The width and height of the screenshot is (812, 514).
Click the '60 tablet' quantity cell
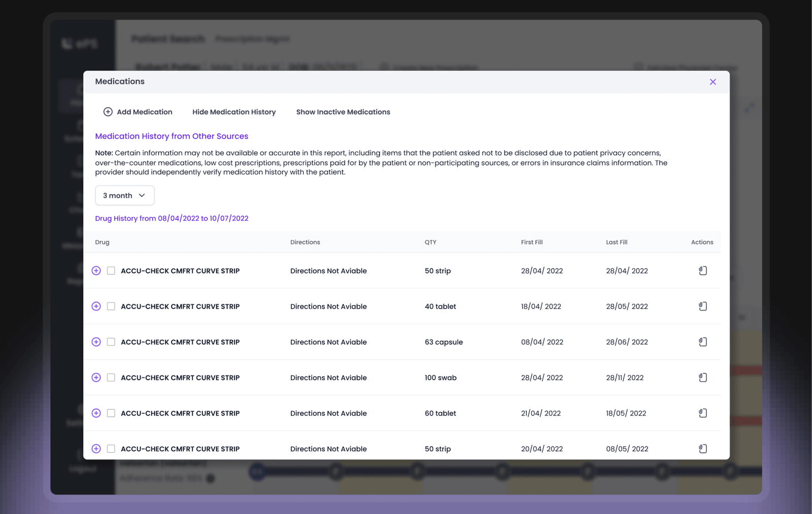(x=441, y=413)
